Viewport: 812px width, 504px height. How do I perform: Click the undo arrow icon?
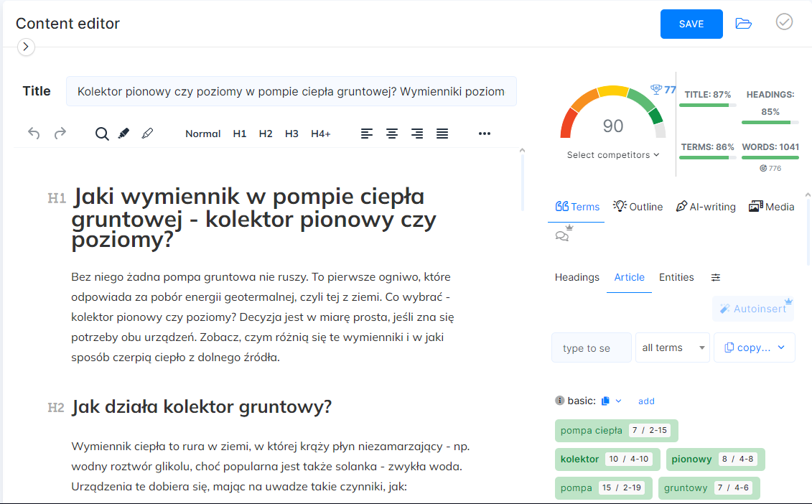click(33, 133)
